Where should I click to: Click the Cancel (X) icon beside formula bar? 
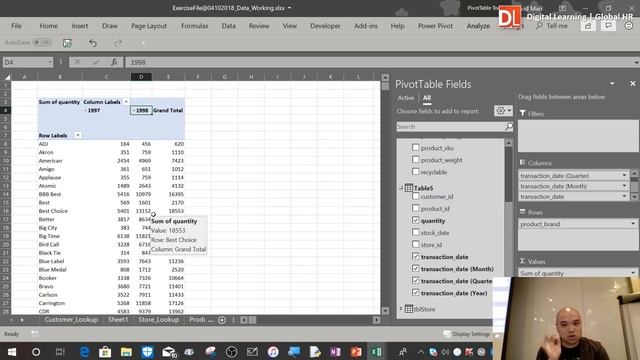pos(77,62)
